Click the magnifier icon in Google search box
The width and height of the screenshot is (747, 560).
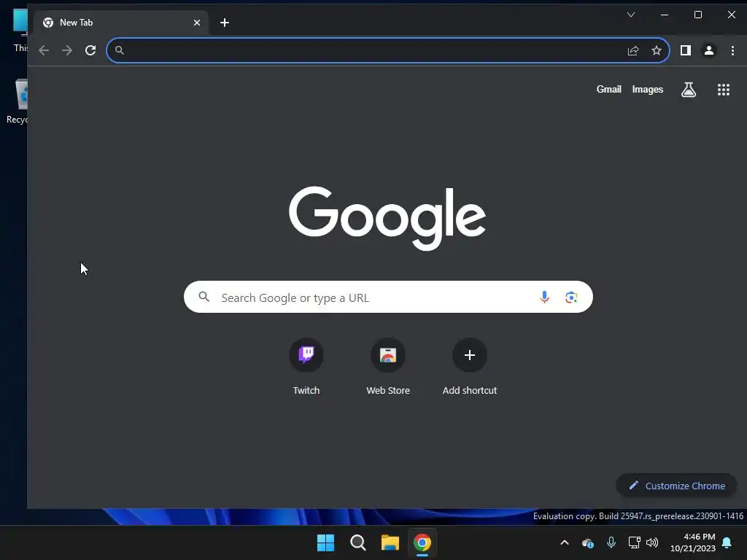(204, 297)
